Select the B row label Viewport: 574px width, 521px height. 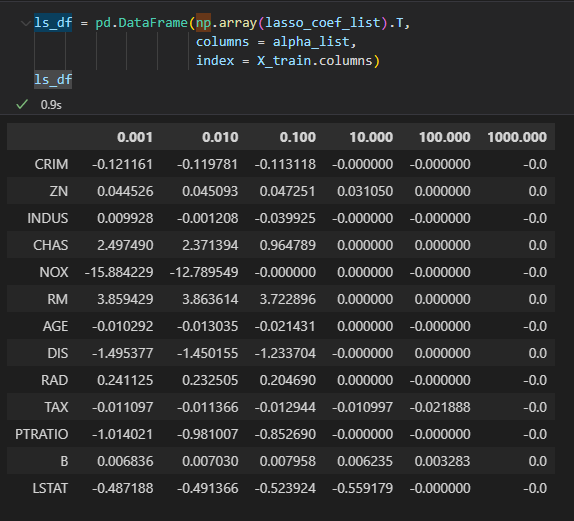coord(64,461)
